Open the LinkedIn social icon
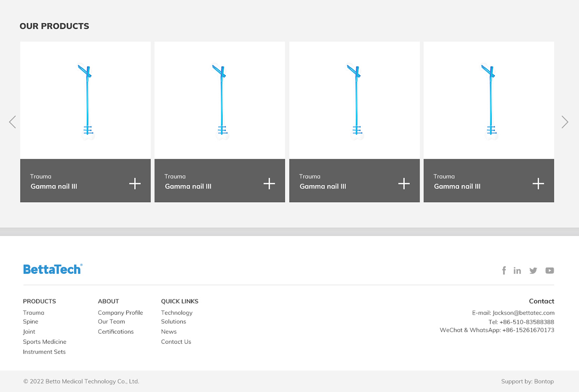The height and width of the screenshot is (392, 579). point(517,271)
